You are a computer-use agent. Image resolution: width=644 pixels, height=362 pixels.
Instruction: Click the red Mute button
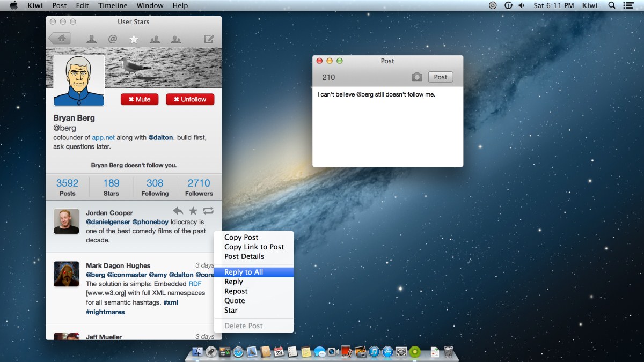140,99
